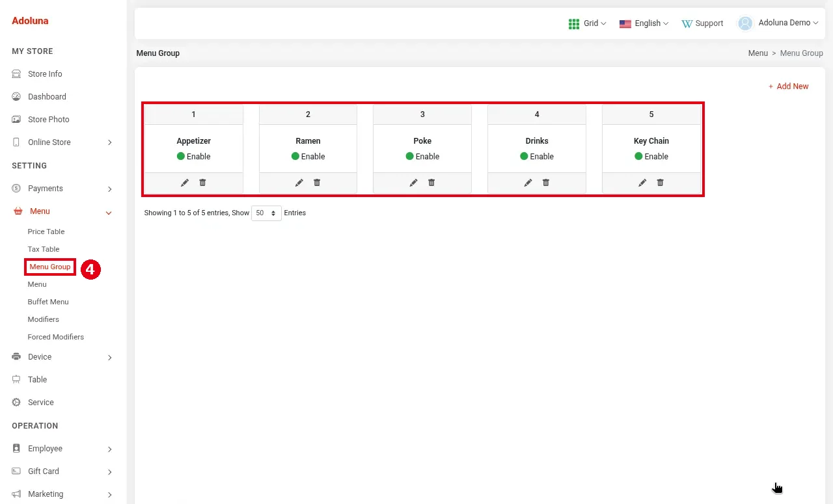Edit the Poke group with pencil icon

tap(414, 183)
